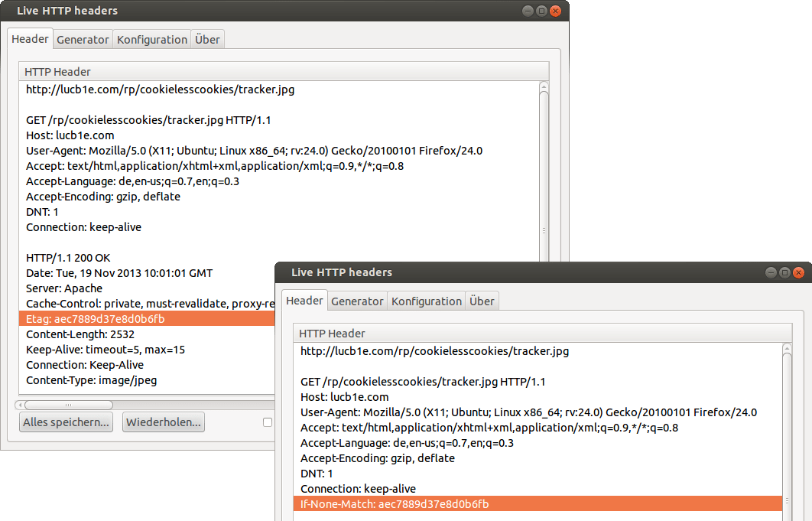Maximize the front Live HTTP headers window
812x521 pixels.
(x=785, y=272)
